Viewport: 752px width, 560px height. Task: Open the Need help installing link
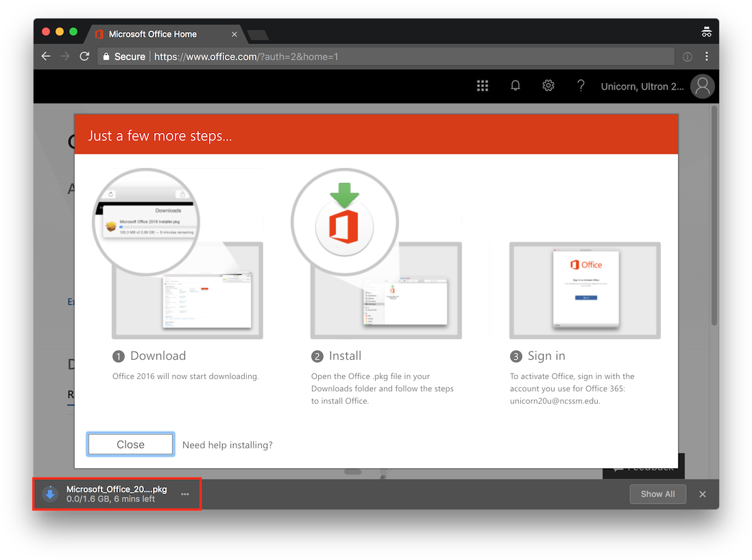[x=228, y=444]
